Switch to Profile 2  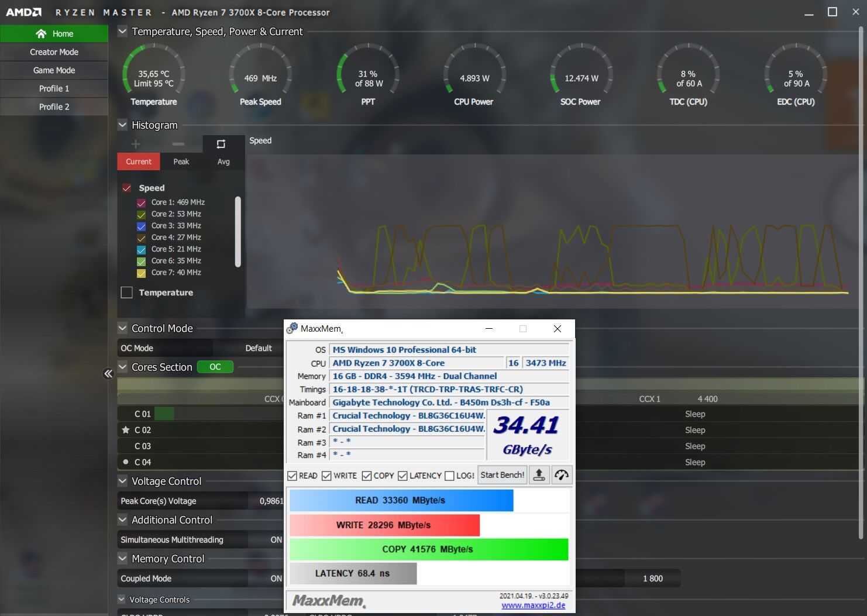pos(54,106)
